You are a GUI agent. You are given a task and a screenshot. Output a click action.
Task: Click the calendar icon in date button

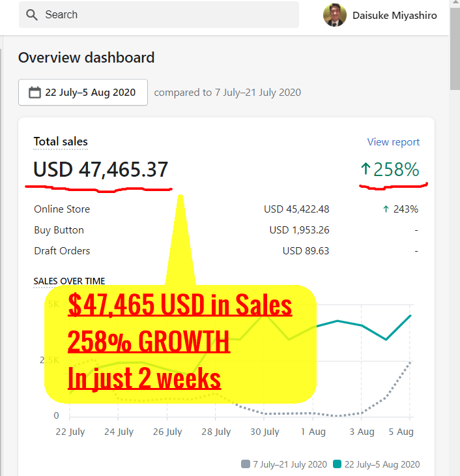click(35, 93)
